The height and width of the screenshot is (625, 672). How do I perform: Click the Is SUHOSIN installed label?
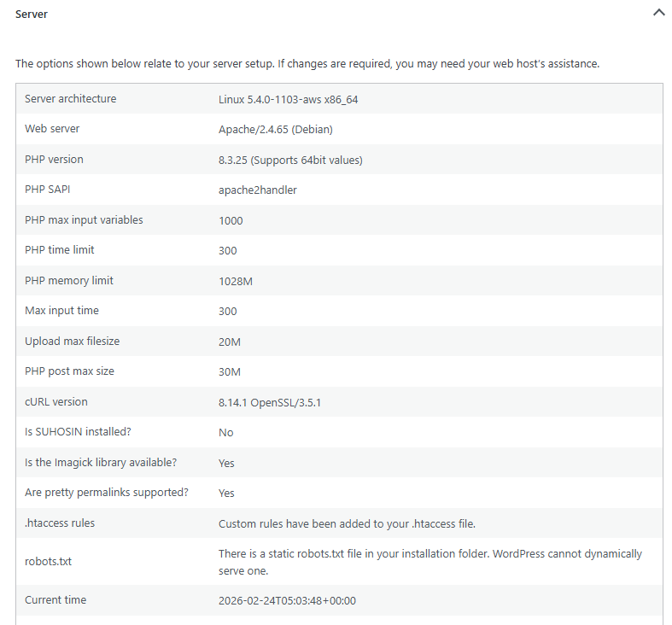click(x=78, y=432)
